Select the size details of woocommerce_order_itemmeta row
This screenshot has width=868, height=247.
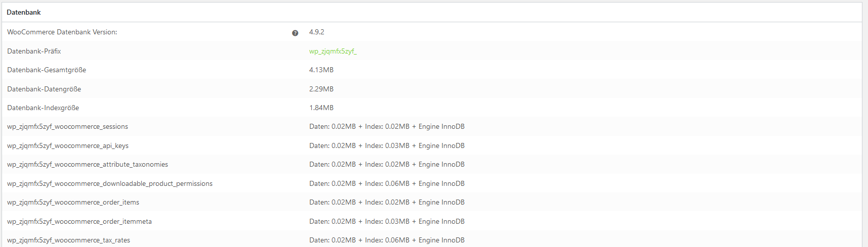387,221
